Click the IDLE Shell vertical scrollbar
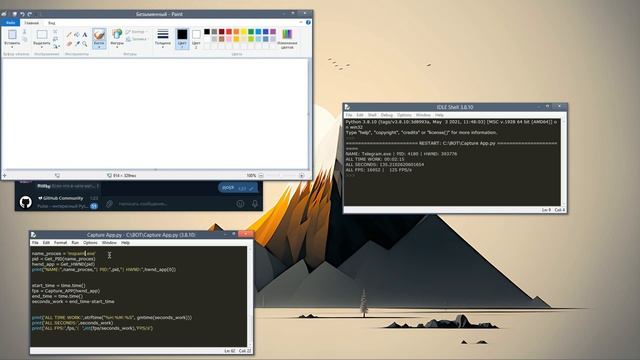The image size is (640, 360). (564, 162)
